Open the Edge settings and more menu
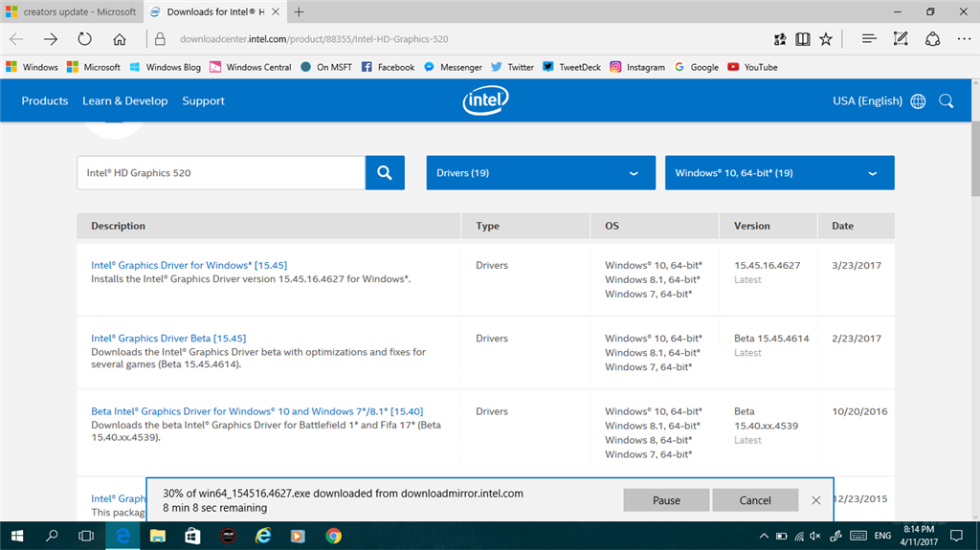Image resolution: width=980 pixels, height=550 pixels. coord(964,39)
